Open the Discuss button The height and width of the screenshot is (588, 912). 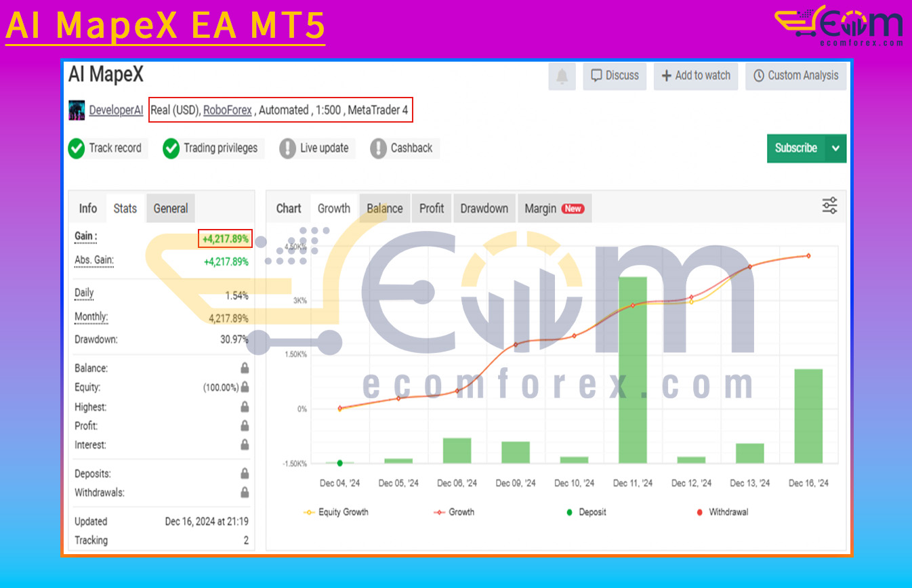coord(615,76)
